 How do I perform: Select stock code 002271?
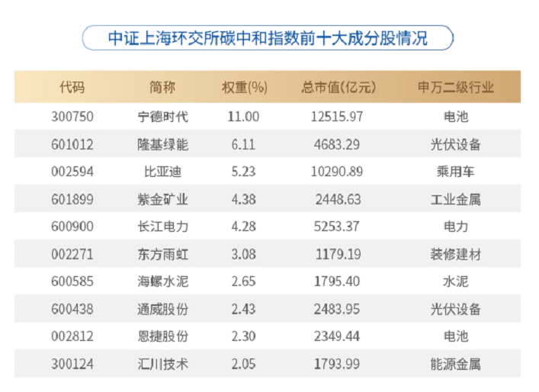(x=72, y=255)
